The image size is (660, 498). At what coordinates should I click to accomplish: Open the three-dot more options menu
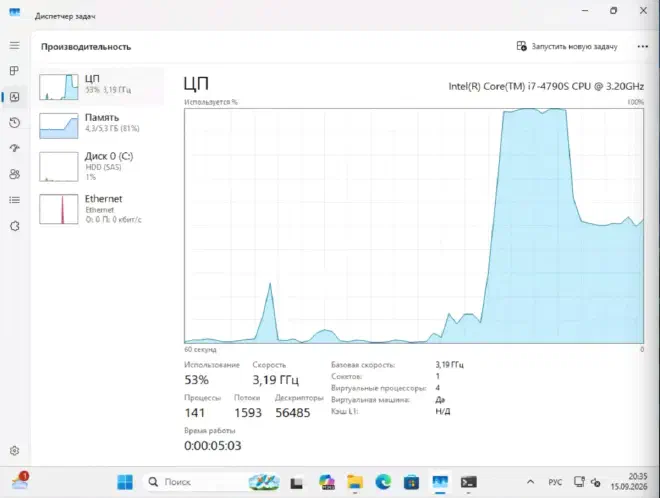[x=642, y=46]
